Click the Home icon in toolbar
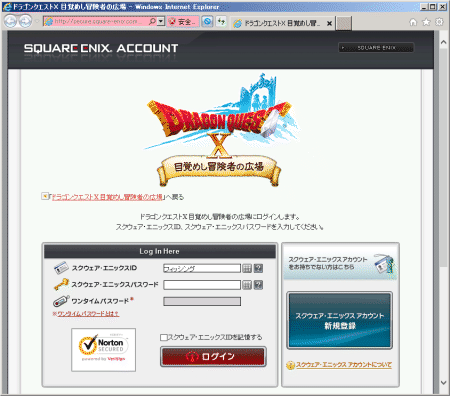This screenshot has height=396, width=450. [x=413, y=22]
